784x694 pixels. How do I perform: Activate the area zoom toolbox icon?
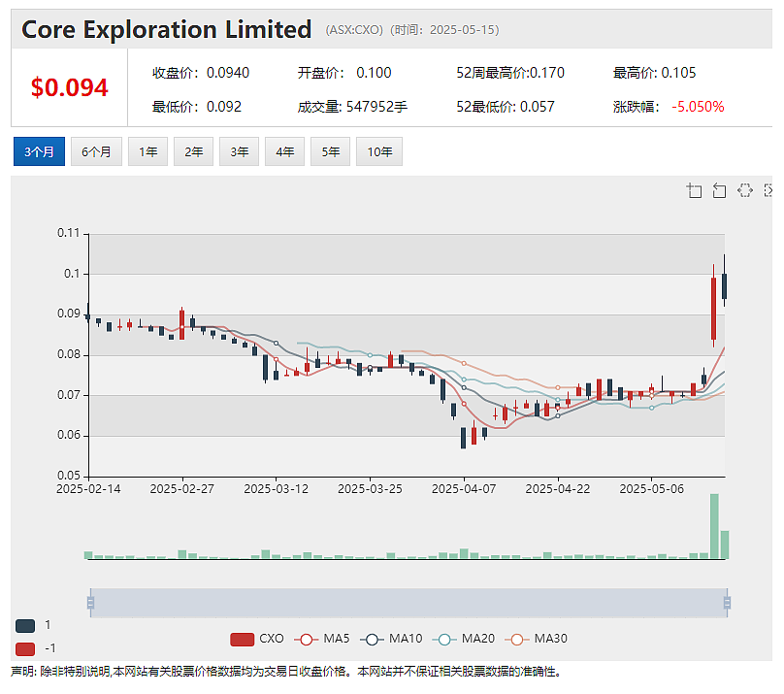694,190
